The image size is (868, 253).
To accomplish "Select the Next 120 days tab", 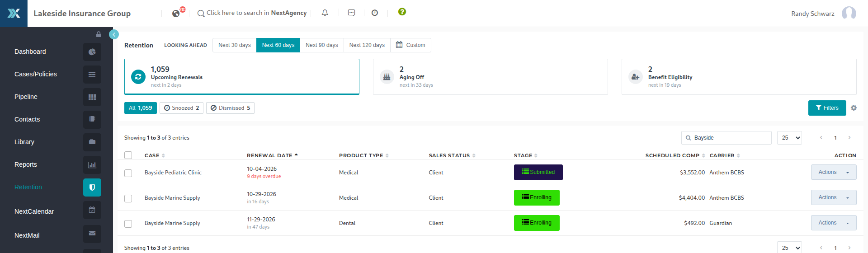I will pos(367,45).
